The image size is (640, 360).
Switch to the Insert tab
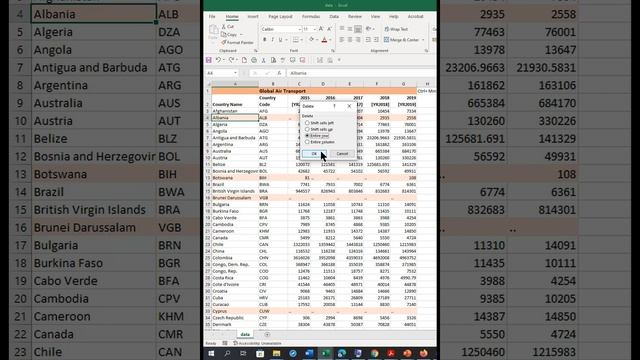pos(253,17)
